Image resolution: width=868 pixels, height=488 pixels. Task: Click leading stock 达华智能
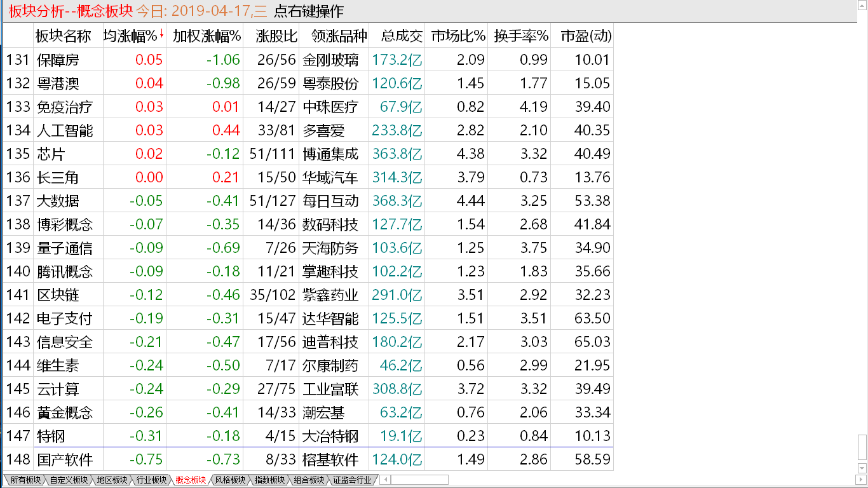[330, 318]
